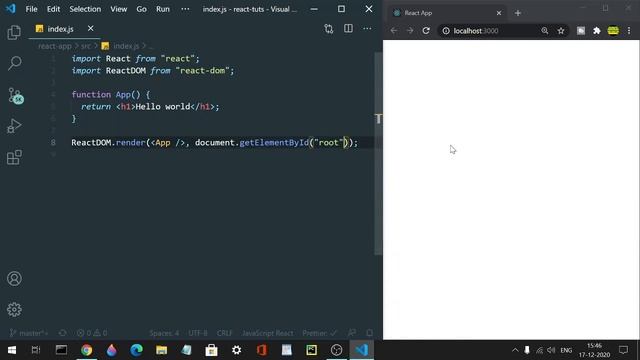Viewport: 640px width, 360px height.
Task: Click the master branch indicator in the status bar
Action: coord(28,333)
